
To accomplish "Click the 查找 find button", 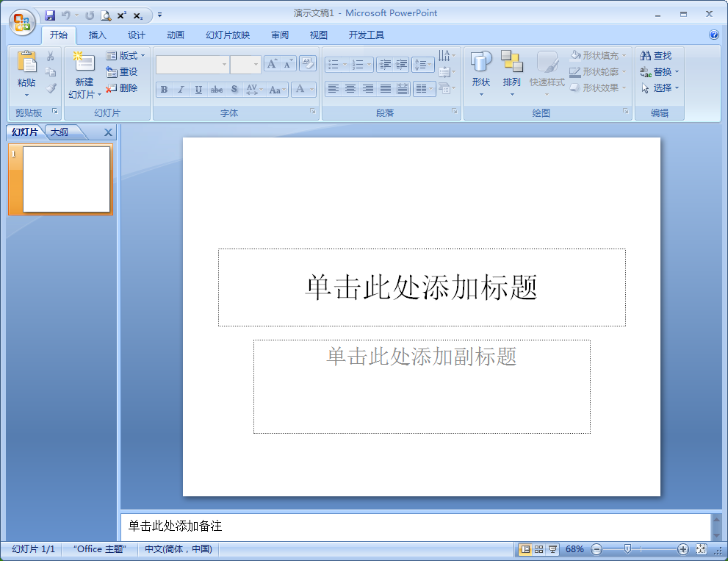I will pyautogui.click(x=655, y=56).
